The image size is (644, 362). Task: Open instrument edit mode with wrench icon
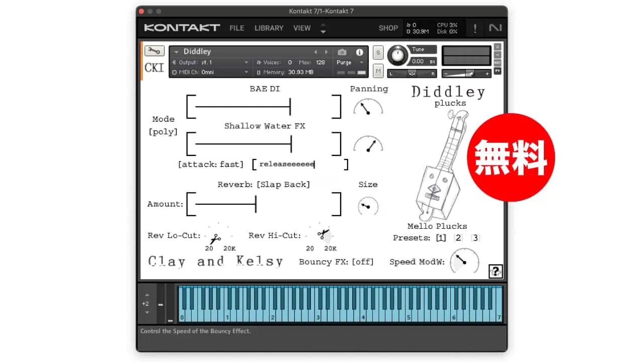click(154, 51)
